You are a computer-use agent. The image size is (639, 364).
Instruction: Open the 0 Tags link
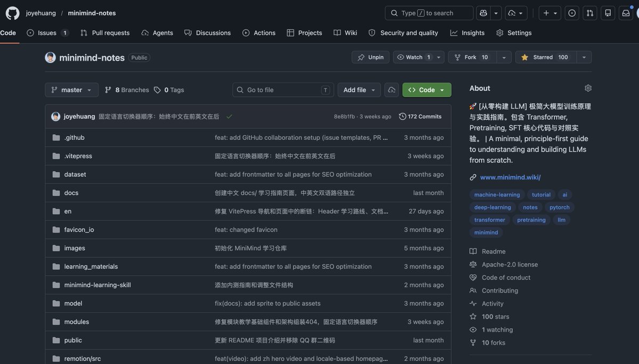[169, 90]
